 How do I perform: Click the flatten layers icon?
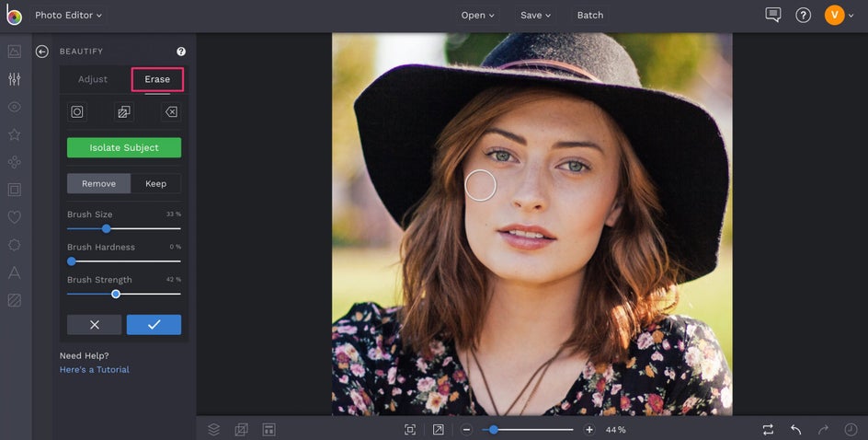241,430
